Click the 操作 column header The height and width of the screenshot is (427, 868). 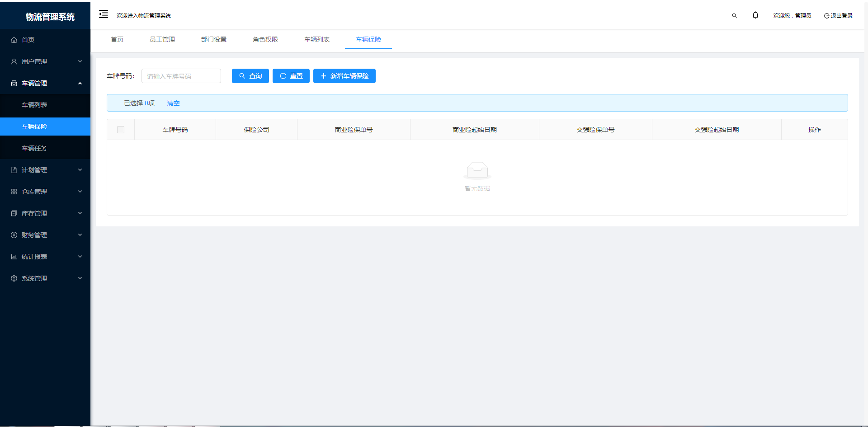coord(815,130)
